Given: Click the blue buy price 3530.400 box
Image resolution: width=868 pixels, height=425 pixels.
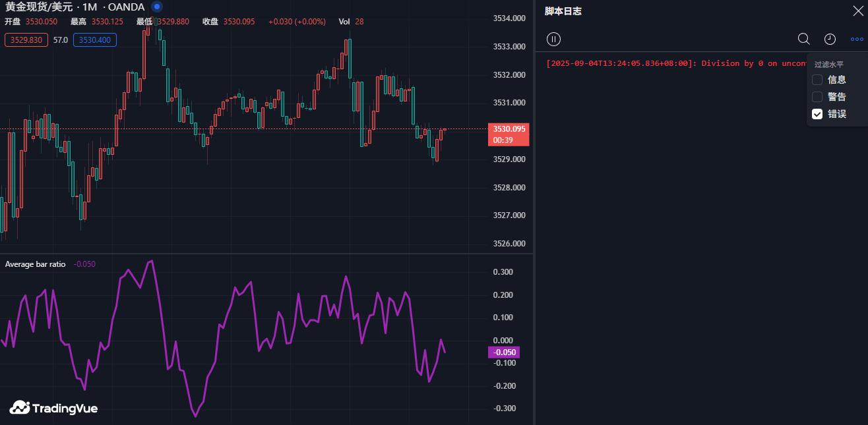Looking at the screenshot, I should coord(95,40).
